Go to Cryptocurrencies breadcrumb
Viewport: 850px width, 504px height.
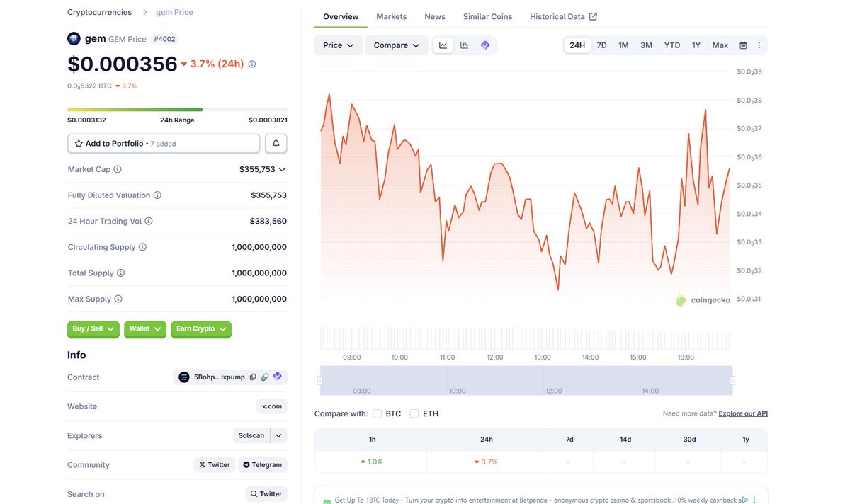pyautogui.click(x=99, y=12)
